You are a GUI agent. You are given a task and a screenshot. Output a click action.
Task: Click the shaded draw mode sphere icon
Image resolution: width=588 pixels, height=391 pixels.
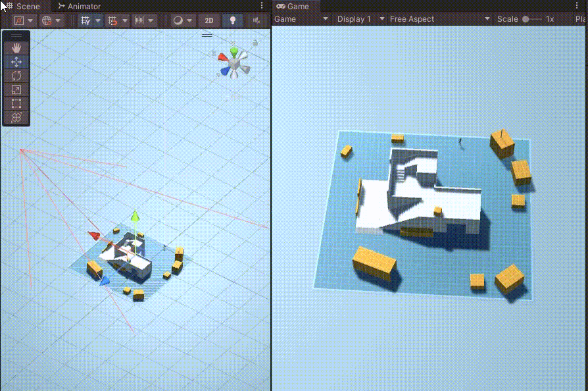(x=178, y=20)
